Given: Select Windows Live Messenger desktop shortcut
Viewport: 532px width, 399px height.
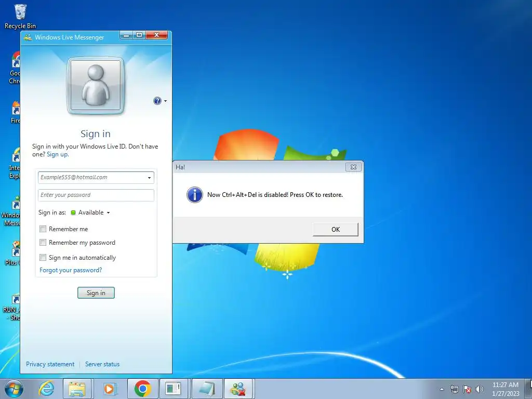Looking at the screenshot, I should [11, 210].
